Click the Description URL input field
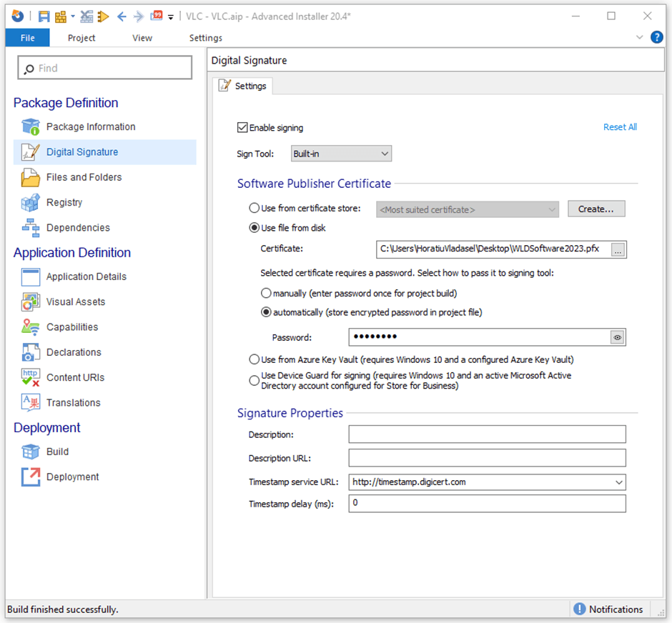 click(x=487, y=458)
